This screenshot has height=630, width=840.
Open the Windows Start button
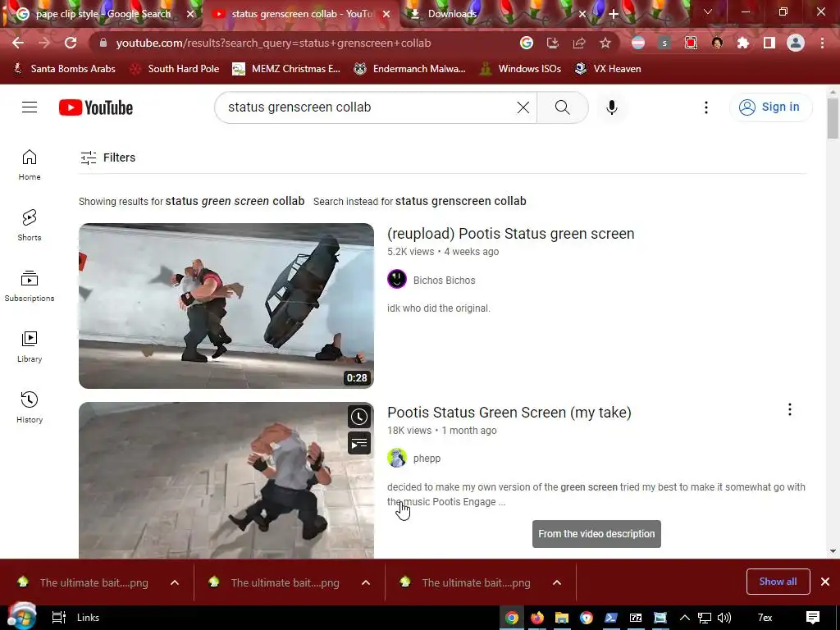(x=21, y=617)
